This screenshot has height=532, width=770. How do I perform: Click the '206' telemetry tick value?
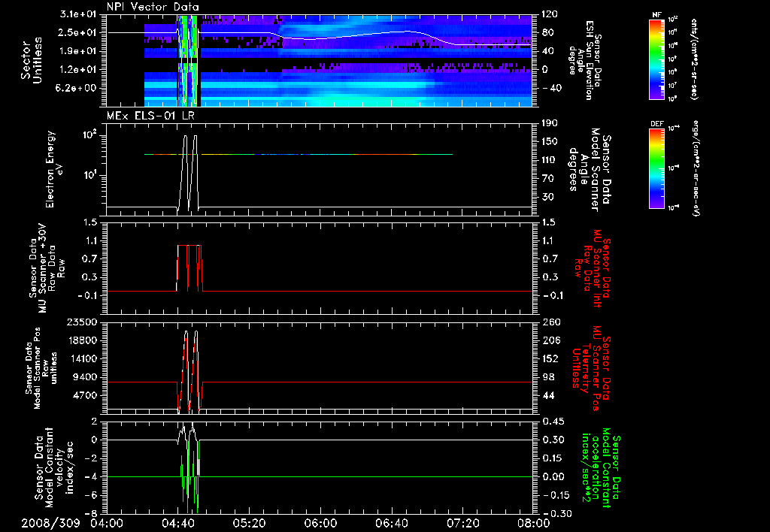coord(552,340)
